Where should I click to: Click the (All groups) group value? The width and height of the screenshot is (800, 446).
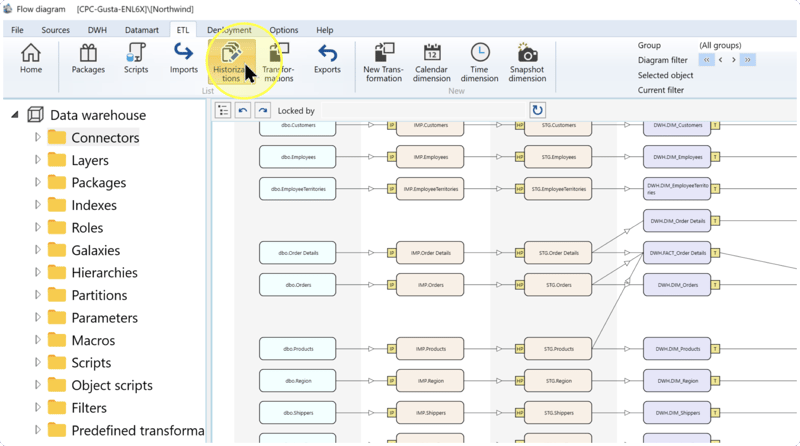[x=720, y=45]
